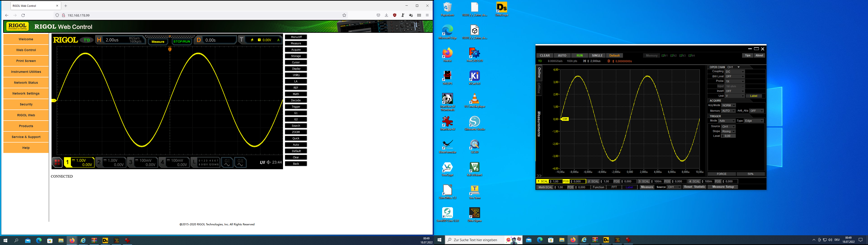Image resolution: width=868 pixels, height=245 pixels.
Task: Click the Windows Start button on right taskbar
Action: pos(439,240)
